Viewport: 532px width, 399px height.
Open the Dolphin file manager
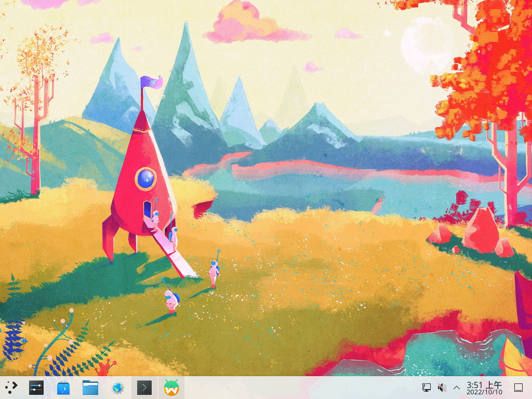click(x=90, y=388)
